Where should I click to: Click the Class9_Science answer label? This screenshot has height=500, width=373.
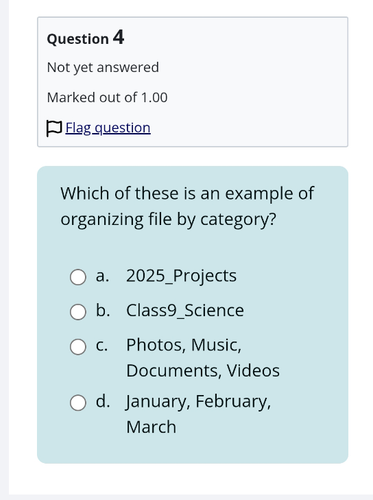[185, 311]
